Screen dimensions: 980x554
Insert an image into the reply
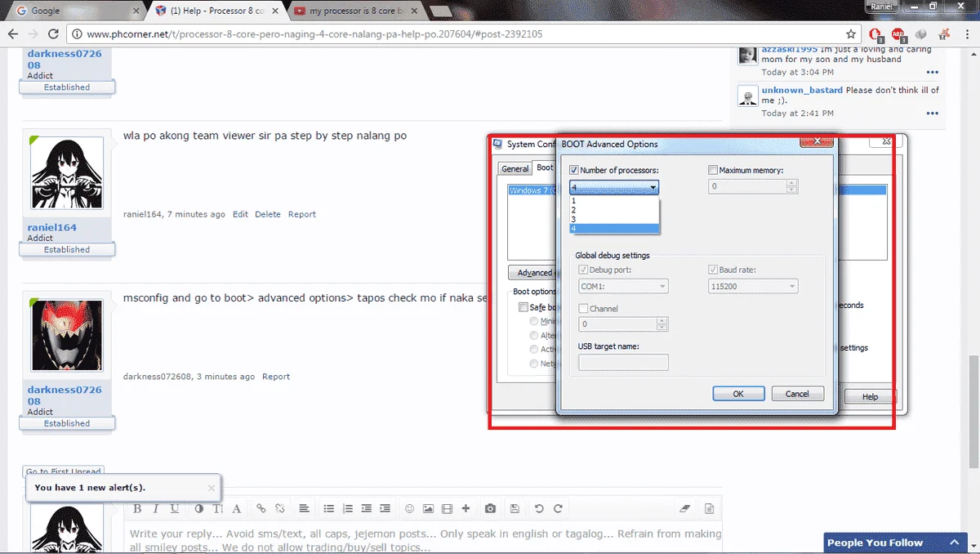point(428,508)
